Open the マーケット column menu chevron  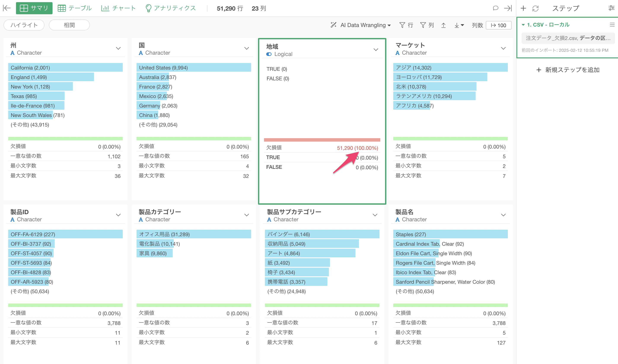click(503, 48)
